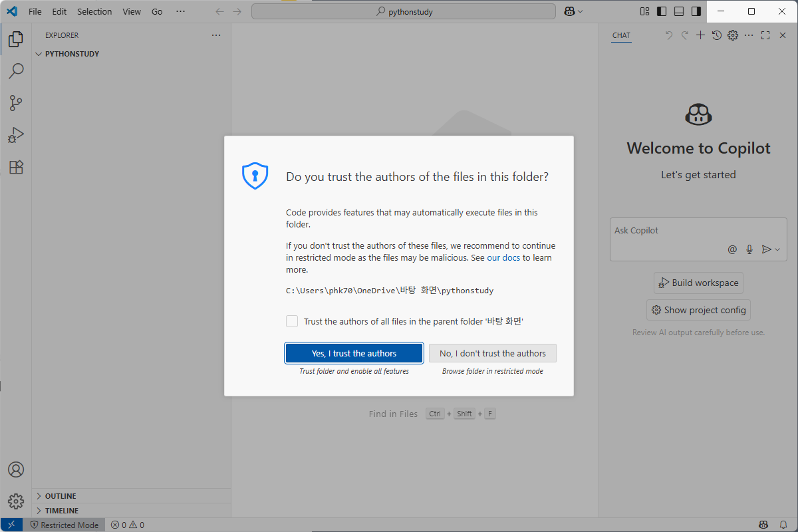Show the Chat history icon
798x532 pixels.
coord(716,35)
